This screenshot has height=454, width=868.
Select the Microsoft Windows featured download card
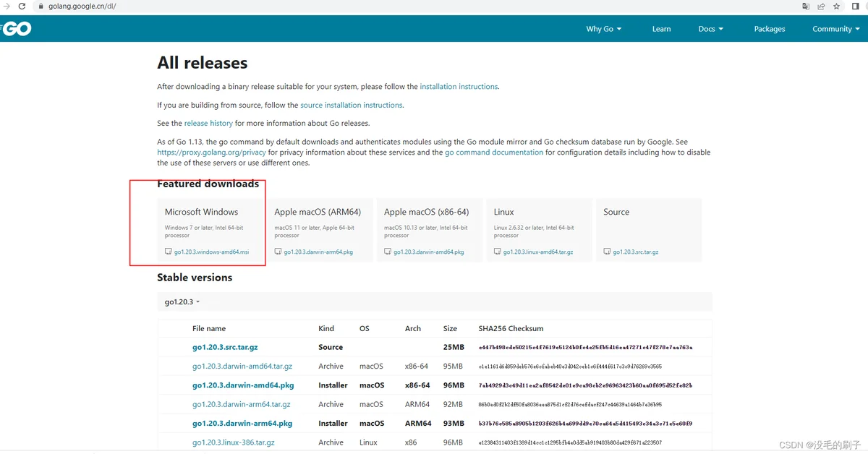pos(211,230)
